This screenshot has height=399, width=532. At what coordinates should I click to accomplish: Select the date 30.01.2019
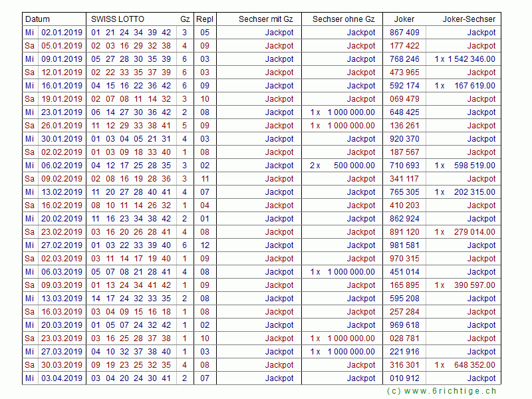pos(62,139)
